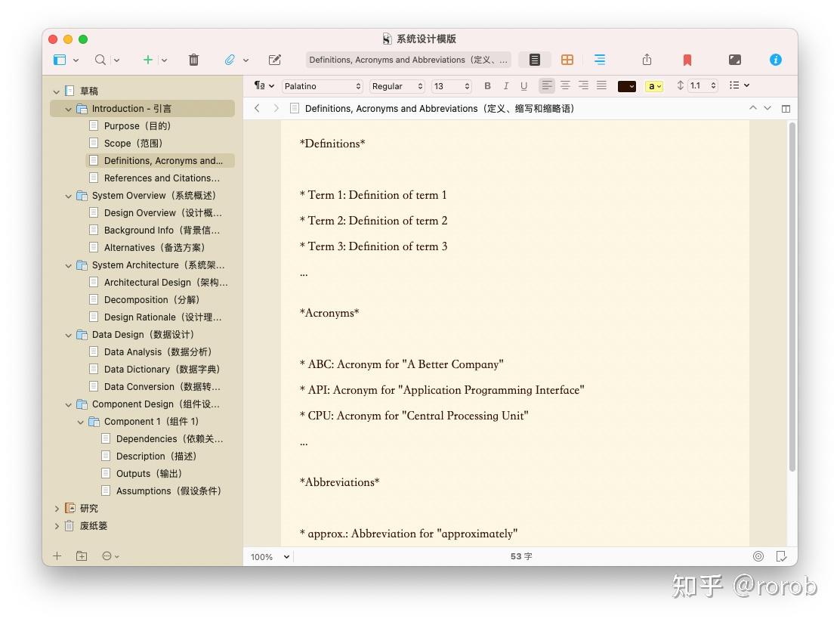840x622 pixels.
Task: Open the 100% zoom dropdown
Action: coord(270,556)
